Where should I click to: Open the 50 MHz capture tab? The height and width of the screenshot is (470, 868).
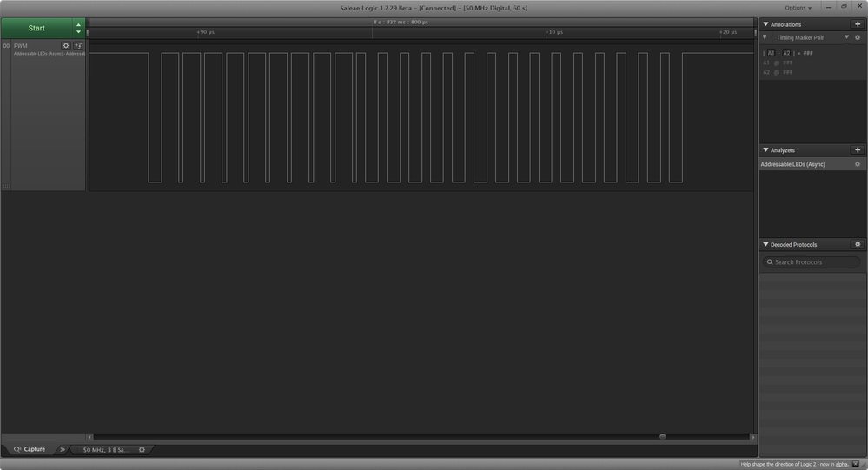(x=106, y=449)
